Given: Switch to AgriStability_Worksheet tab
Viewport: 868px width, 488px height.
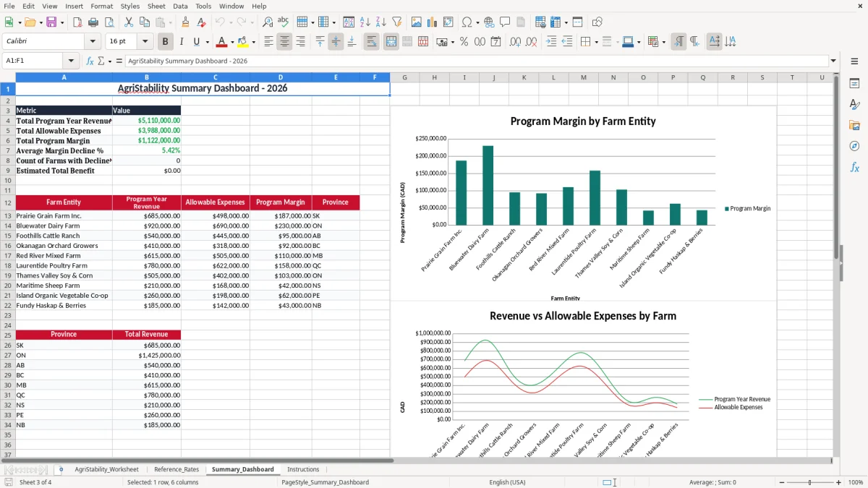Looking at the screenshot, I should coord(106,469).
